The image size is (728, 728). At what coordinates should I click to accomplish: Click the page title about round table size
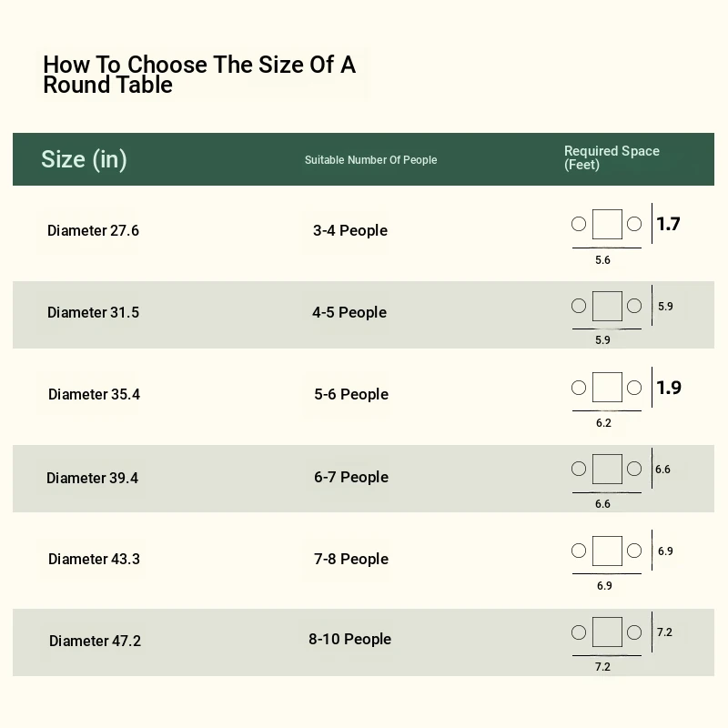(199, 75)
